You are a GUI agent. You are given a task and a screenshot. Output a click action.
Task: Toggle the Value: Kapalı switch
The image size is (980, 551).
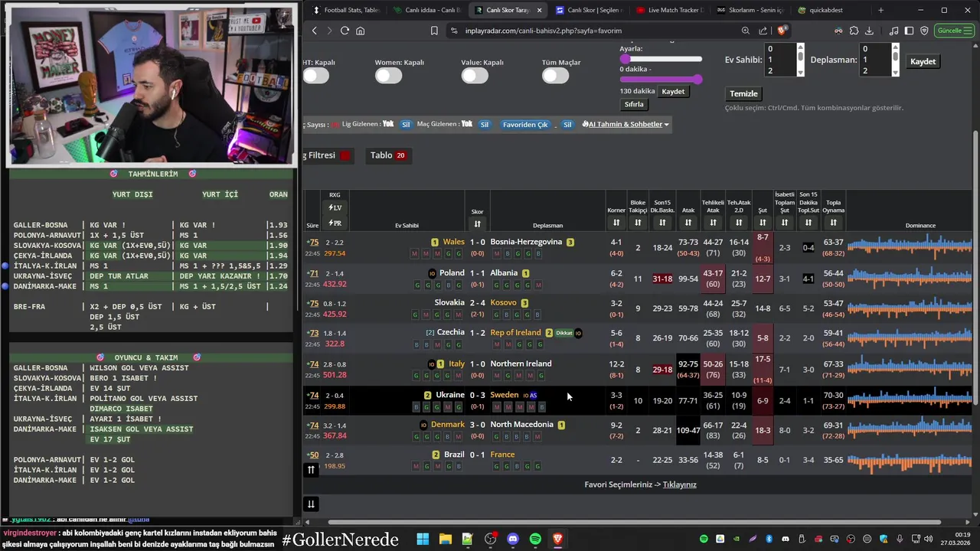pyautogui.click(x=475, y=75)
